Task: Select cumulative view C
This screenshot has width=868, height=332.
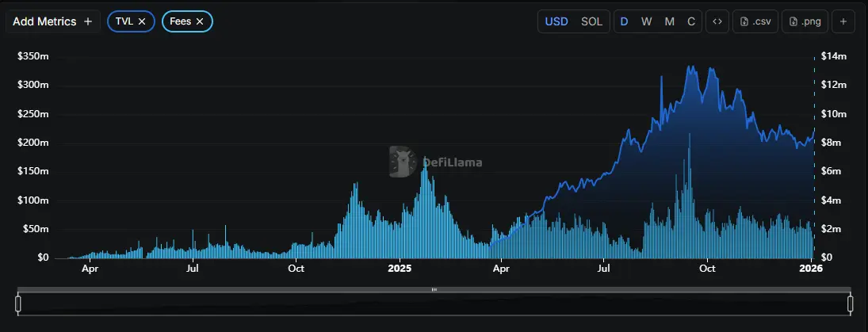Action: tap(691, 21)
